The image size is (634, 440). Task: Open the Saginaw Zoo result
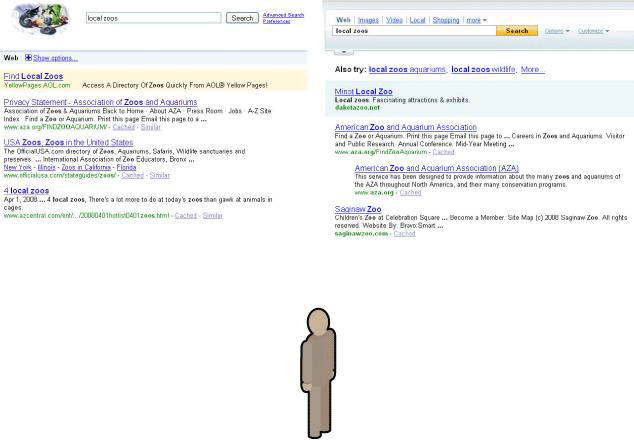coord(358,209)
